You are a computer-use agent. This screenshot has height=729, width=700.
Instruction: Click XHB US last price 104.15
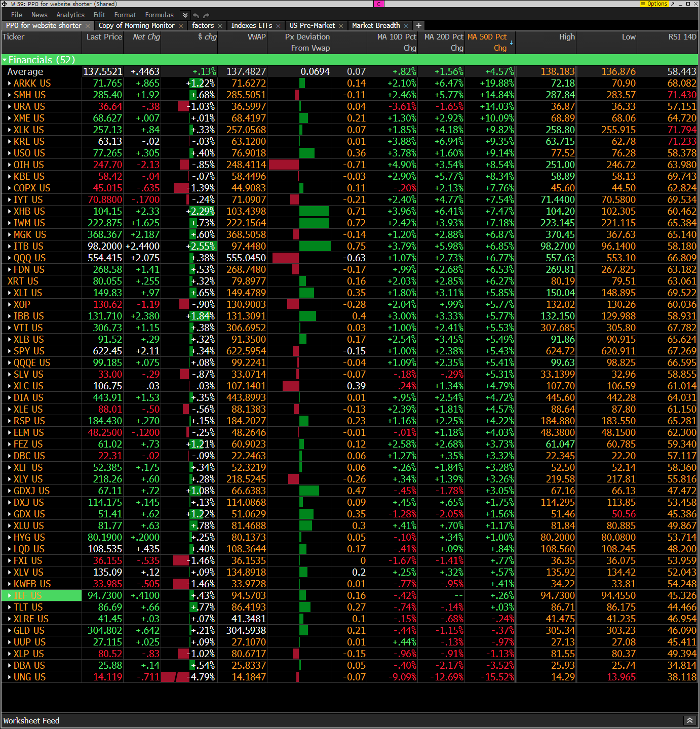coord(107,212)
